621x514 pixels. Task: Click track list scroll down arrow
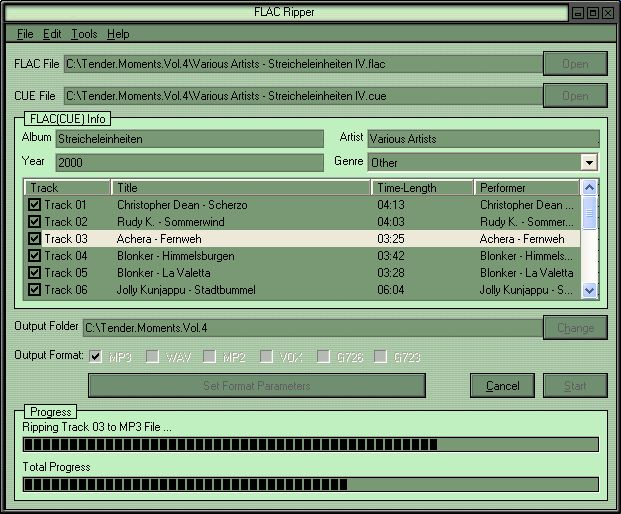tap(589, 290)
